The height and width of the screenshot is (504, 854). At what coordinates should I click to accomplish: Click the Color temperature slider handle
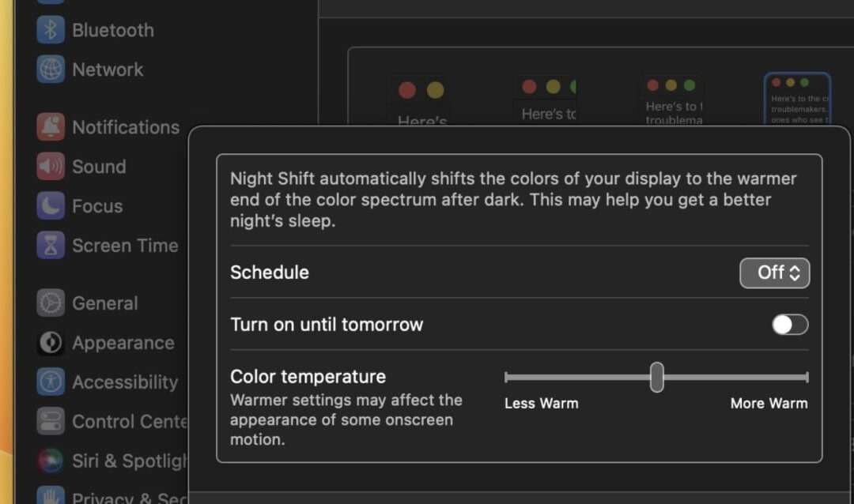click(656, 377)
